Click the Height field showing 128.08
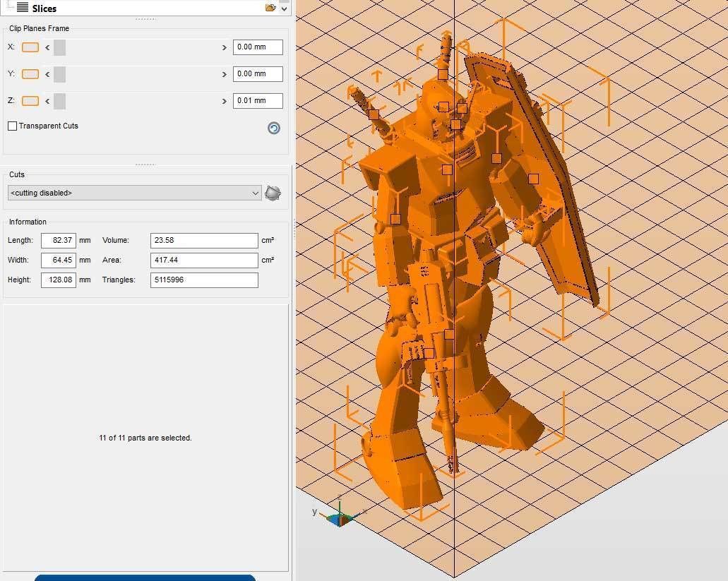This screenshot has height=581, width=728. click(x=59, y=280)
